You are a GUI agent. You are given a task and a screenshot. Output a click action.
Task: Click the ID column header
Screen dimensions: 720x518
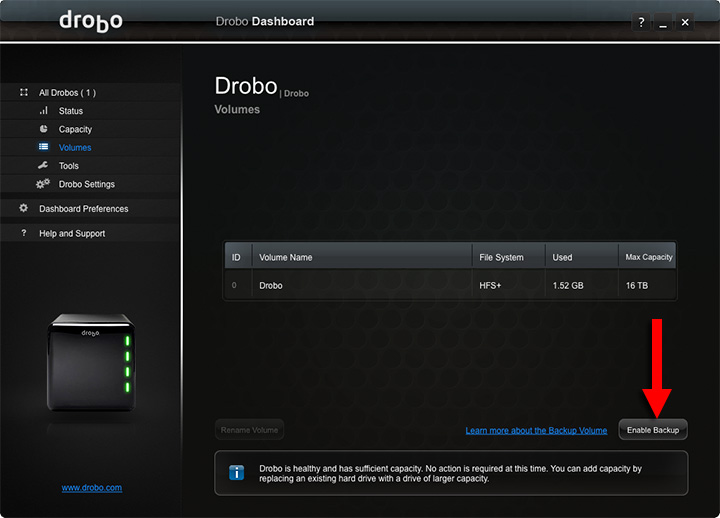(x=238, y=257)
